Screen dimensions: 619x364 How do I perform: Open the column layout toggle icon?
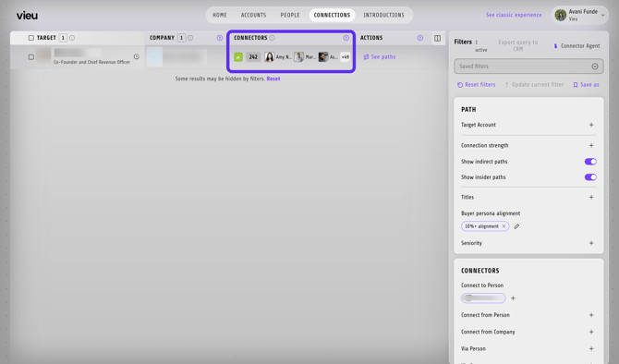(x=437, y=38)
